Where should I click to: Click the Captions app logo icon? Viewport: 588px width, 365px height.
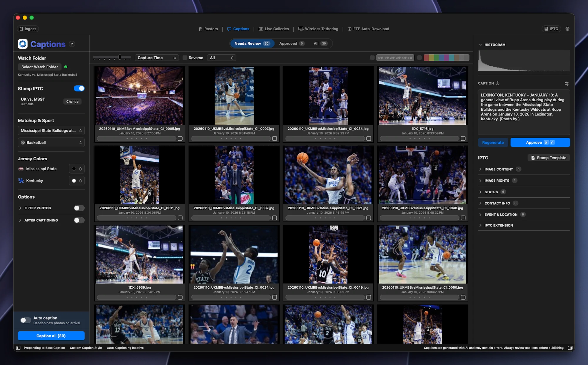click(x=23, y=44)
